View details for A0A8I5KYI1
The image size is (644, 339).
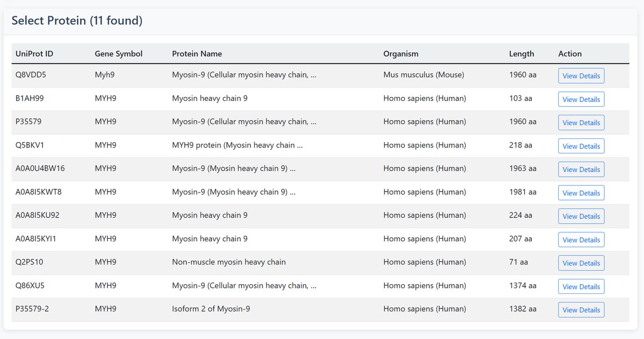(581, 240)
